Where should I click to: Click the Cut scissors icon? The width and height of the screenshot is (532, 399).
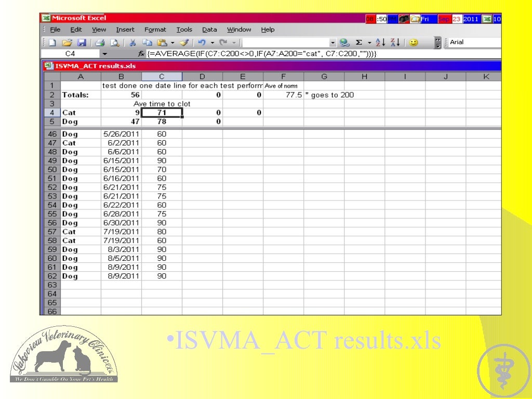pos(132,43)
